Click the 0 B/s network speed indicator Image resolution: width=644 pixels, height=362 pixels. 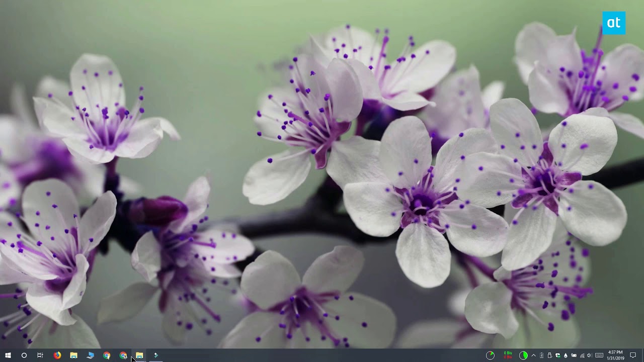pyautogui.click(x=508, y=355)
